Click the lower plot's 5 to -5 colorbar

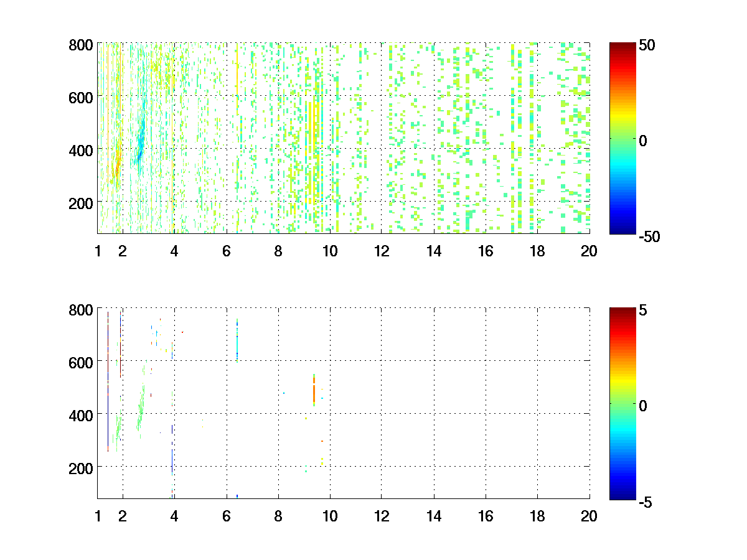click(622, 403)
